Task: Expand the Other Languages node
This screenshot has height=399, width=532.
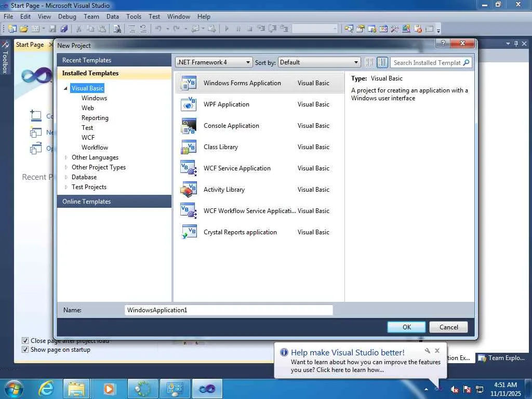Action: point(66,157)
